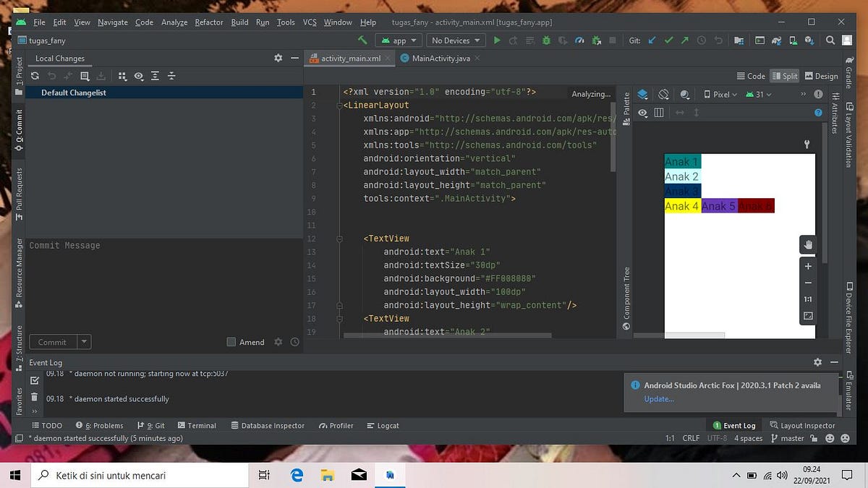868x488 pixels.
Task: Open design surface view options eye icon
Action: click(x=643, y=113)
